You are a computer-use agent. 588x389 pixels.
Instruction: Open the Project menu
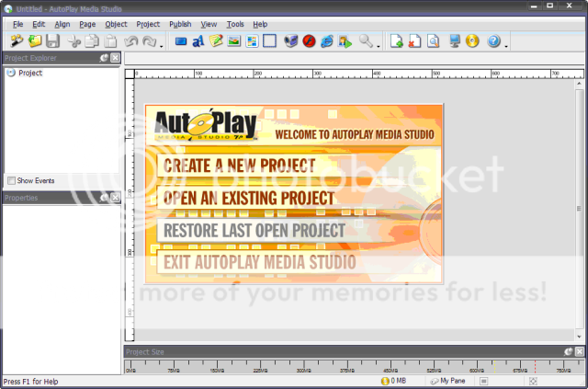[x=148, y=24]
